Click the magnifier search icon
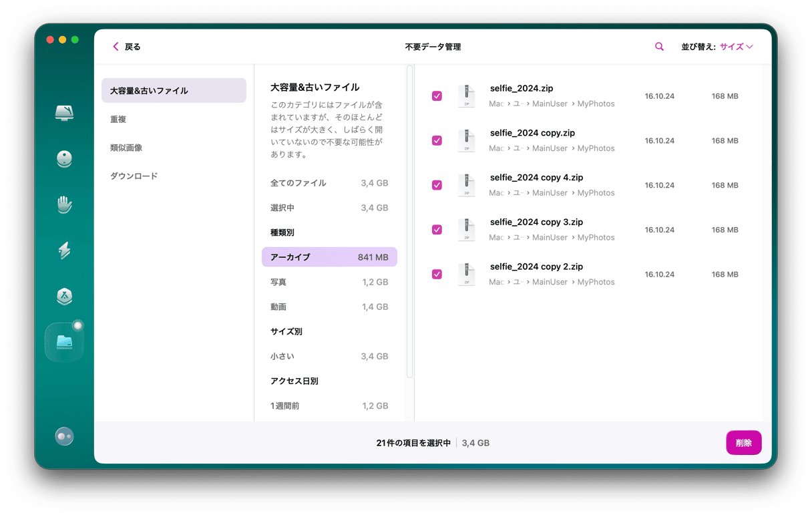 (659, 47)
